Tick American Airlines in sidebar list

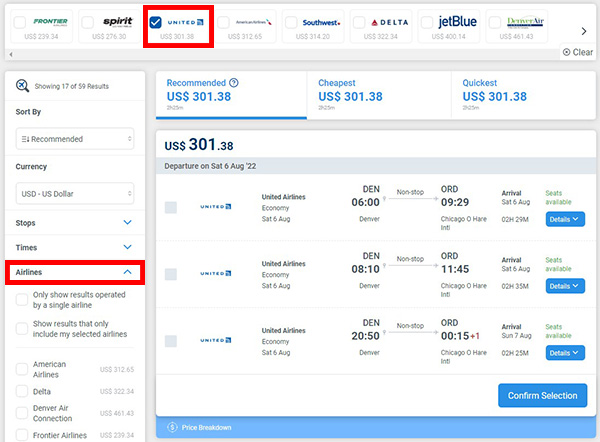(x=22, y=369)
